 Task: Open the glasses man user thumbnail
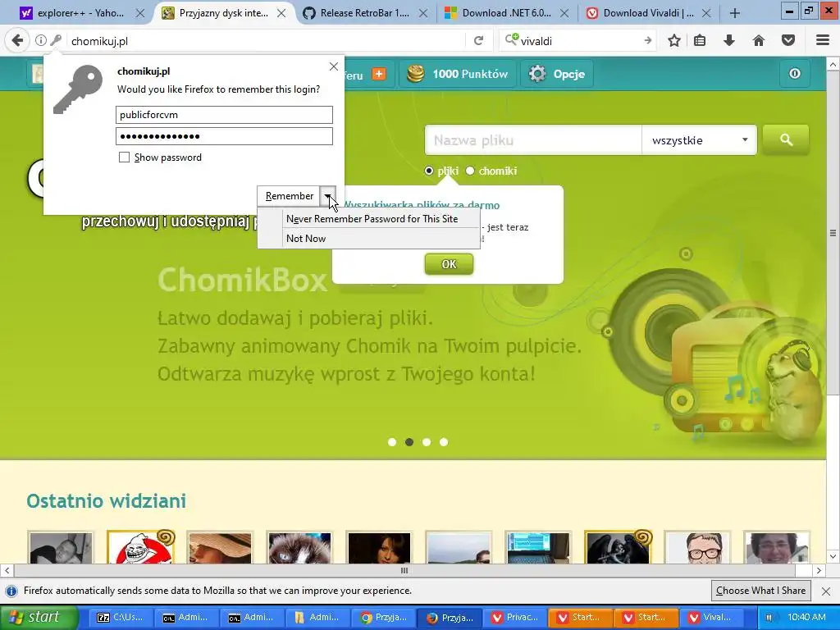click(697, 547)
